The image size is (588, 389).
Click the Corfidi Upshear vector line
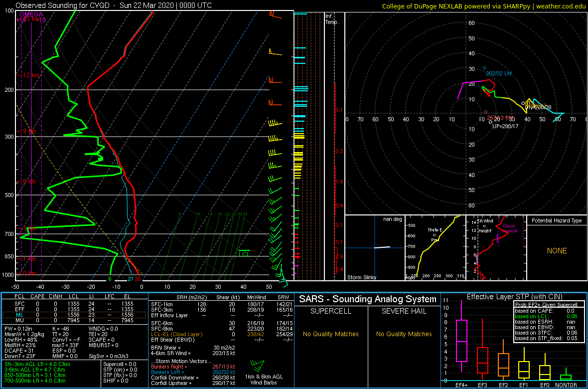click(x=193, y=383)
